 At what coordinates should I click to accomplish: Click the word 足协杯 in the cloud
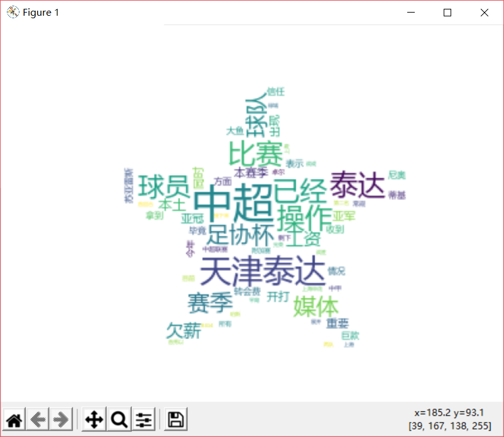tap(241, 235)
